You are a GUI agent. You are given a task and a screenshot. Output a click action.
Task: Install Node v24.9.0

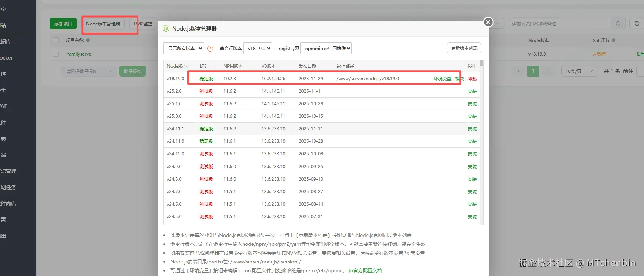472,167
